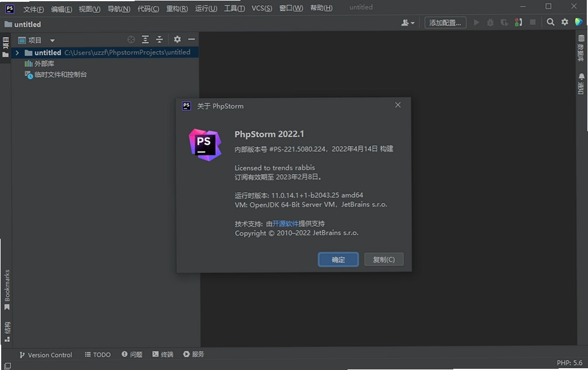Hide the project tool window
This screenshot has width=588, height=370.
pos(191,40)
